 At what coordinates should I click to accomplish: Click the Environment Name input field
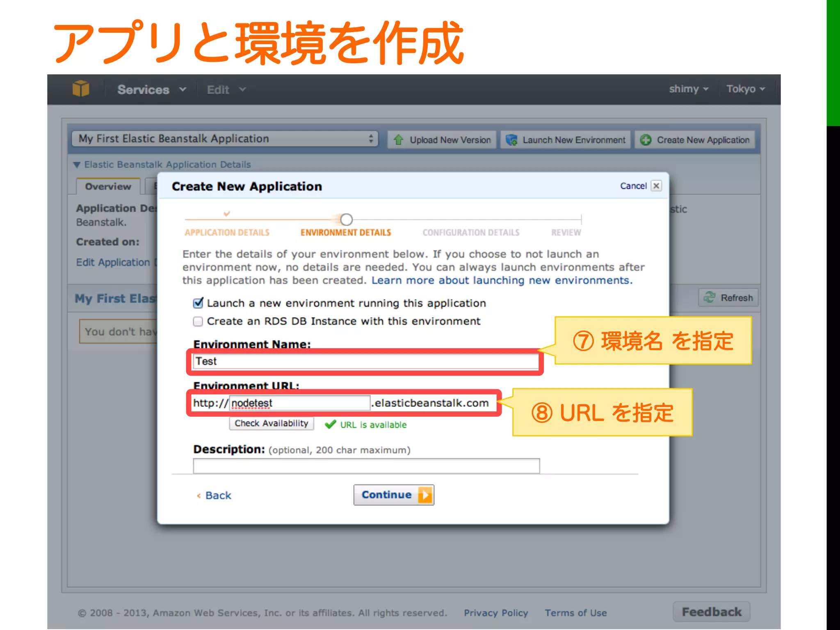click(x=366, y=361)
